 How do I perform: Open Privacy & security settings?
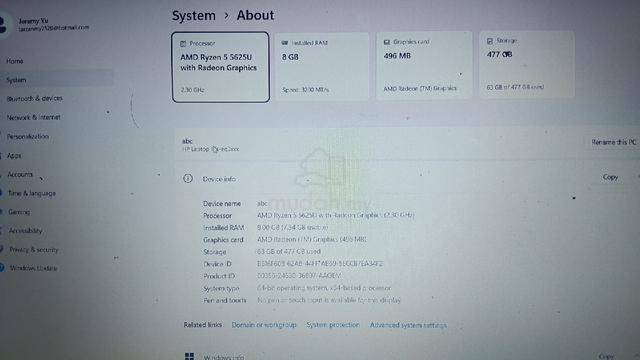pos(34,249)
